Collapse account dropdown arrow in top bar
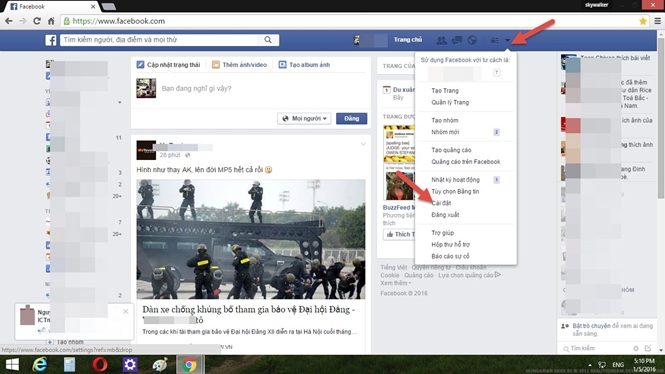The width and height of the screenshot is (665, 374). coord(508,40)
